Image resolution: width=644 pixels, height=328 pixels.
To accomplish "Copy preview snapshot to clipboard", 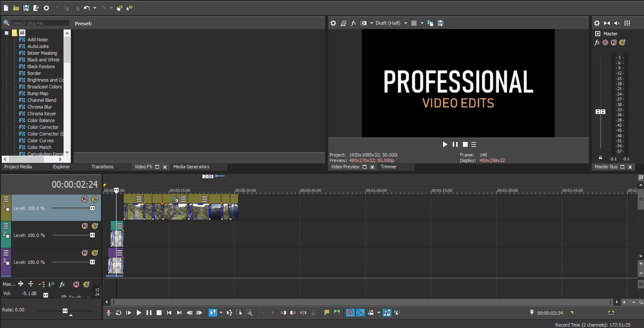I will click(x=430, y=23).
